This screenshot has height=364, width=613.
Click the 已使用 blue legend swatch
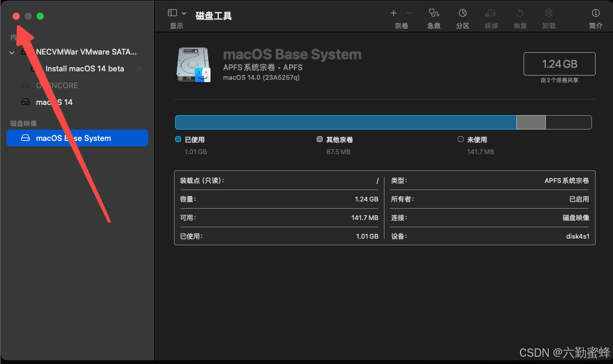178,139
